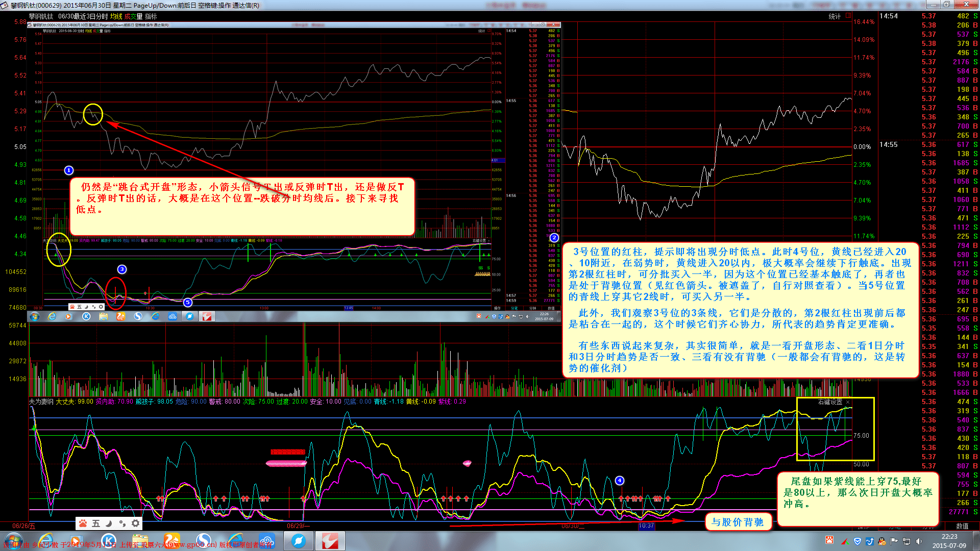Image resolution: width=980 pixels, height=551 pixels.
Task: Launch Internet Explorer from the taskbar
Action: click(x=45, y=541)
